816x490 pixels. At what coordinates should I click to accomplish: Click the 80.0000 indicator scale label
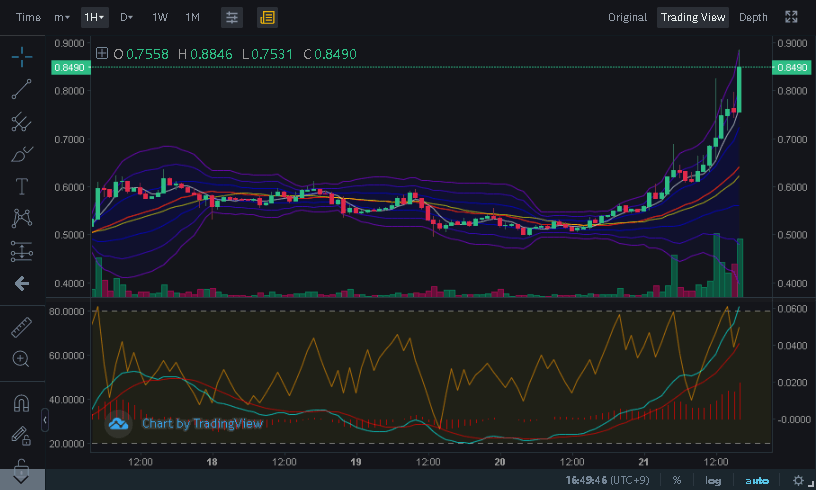tap(67, 312)
